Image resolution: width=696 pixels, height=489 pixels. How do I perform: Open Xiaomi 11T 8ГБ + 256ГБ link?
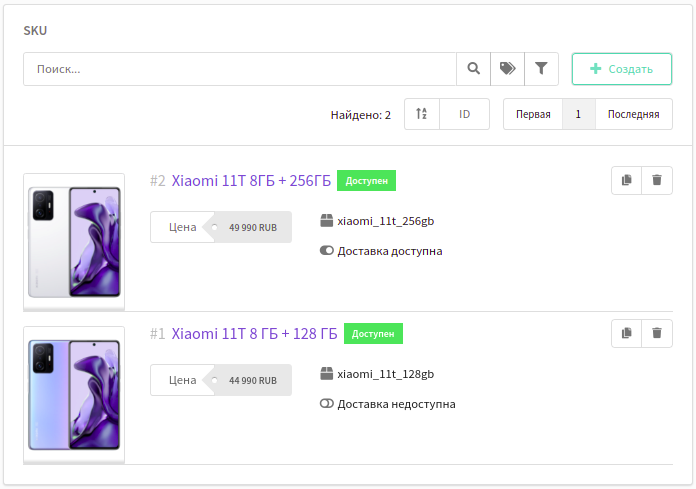pyautogui.click(x=251, y=181)
